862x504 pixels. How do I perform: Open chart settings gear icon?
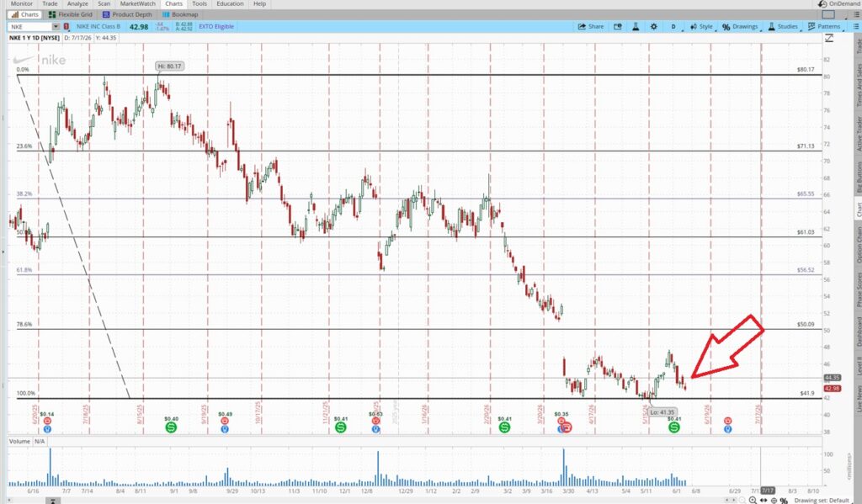pyautogui.click(x=653, y=26)
